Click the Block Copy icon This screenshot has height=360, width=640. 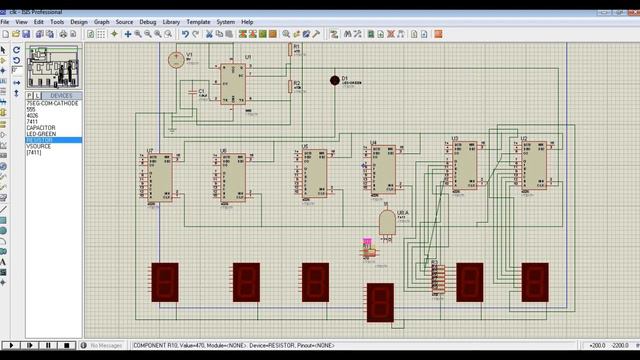click(243, 34)
